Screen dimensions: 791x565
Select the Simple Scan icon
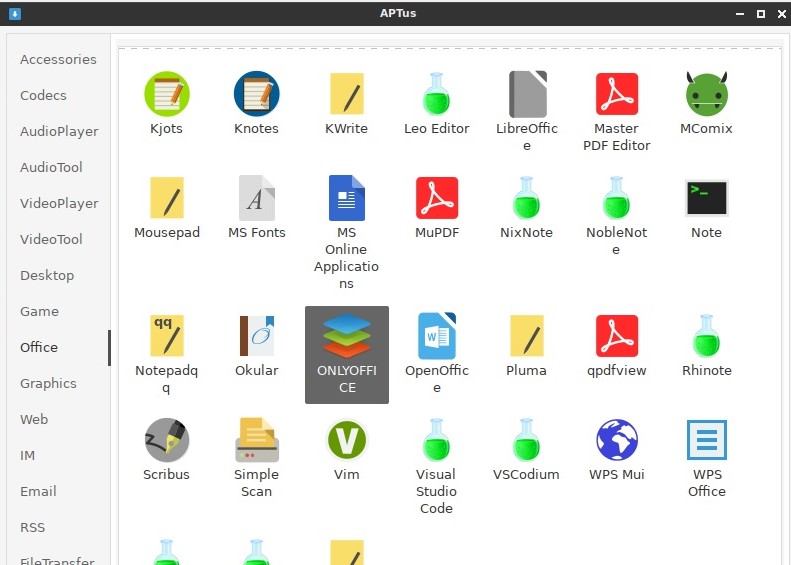[x=256, y=440]
